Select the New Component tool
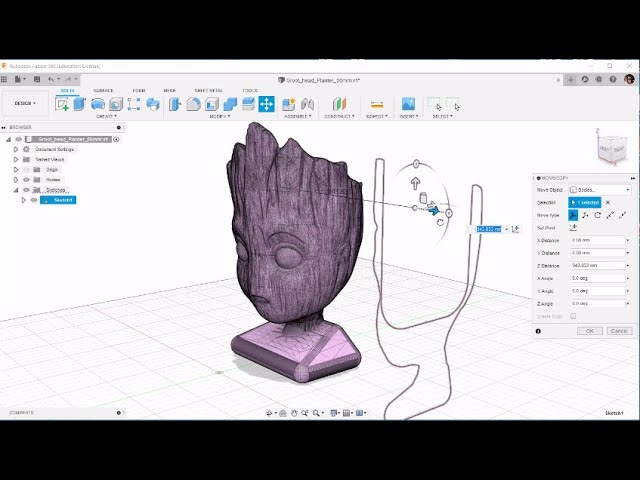 [289, 104]
